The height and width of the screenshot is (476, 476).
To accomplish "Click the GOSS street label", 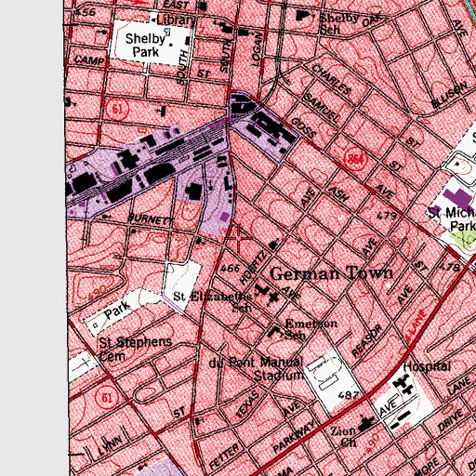I will click(304, 127).
